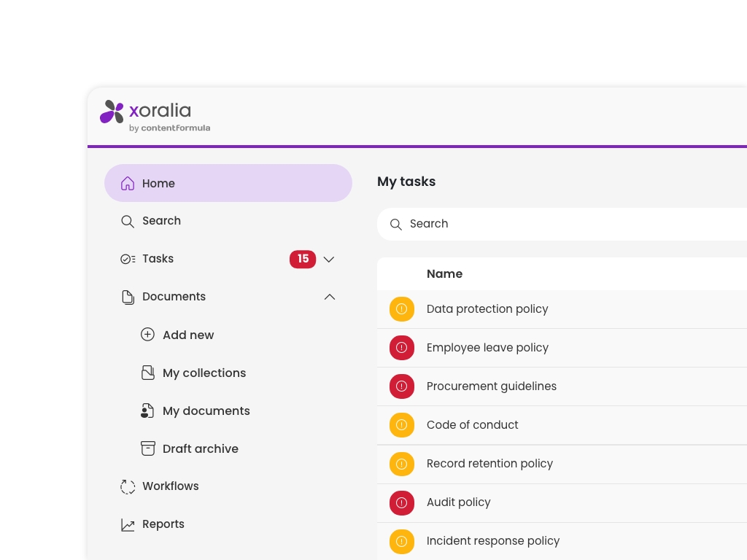Click the Name column header
This screenshot has height=560, width=747.
click(444, 274)
